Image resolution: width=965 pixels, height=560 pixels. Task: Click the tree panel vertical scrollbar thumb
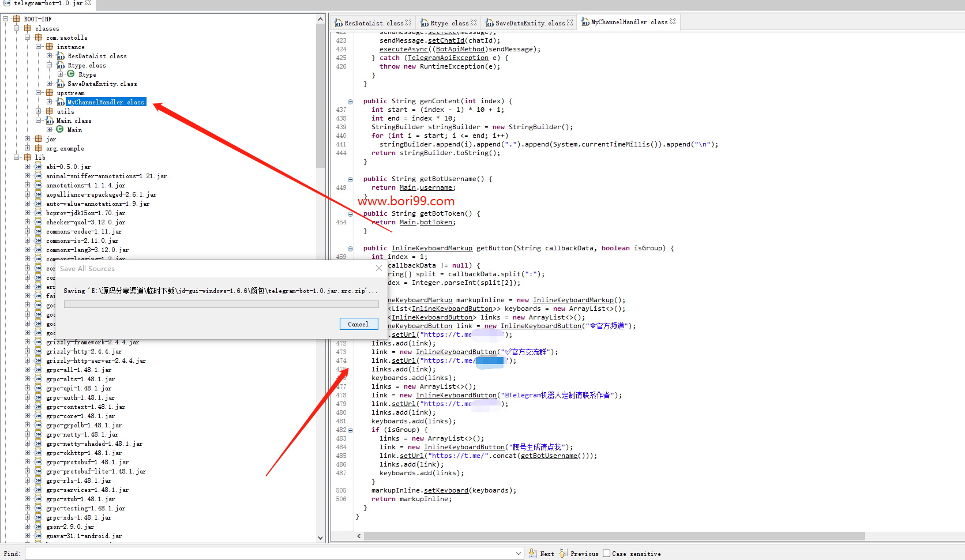321,95
